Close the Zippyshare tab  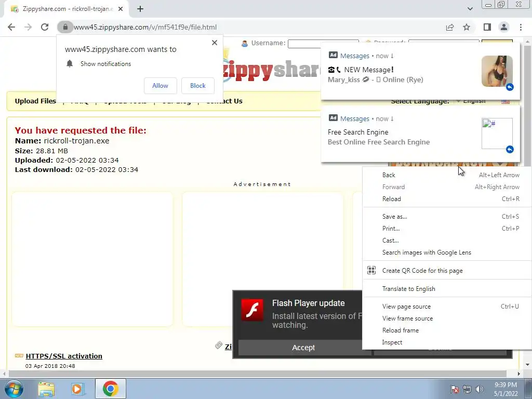click(121, 9)
